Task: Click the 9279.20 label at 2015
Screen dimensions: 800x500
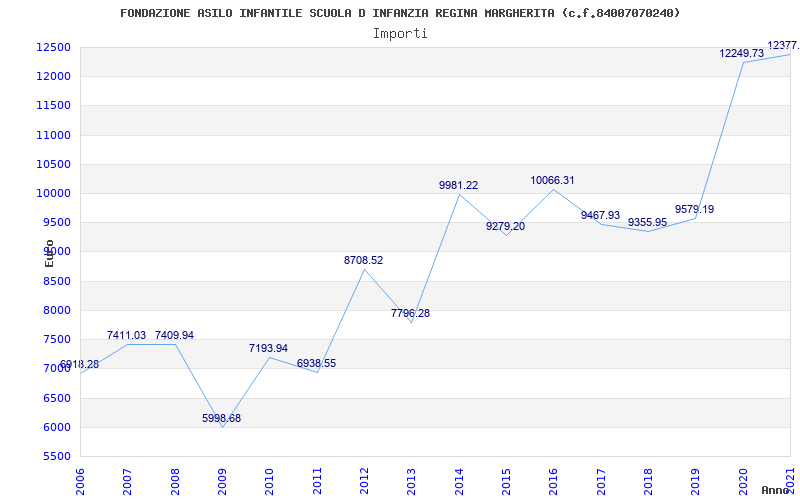Action: click(x=505, y=227)
